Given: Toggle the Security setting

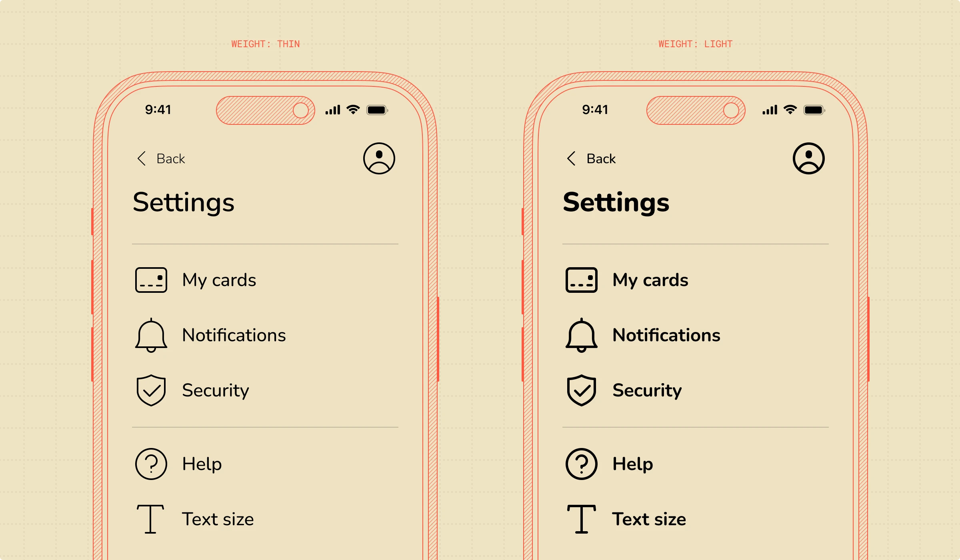Looking at the screenshot, I should pos(215,389).
